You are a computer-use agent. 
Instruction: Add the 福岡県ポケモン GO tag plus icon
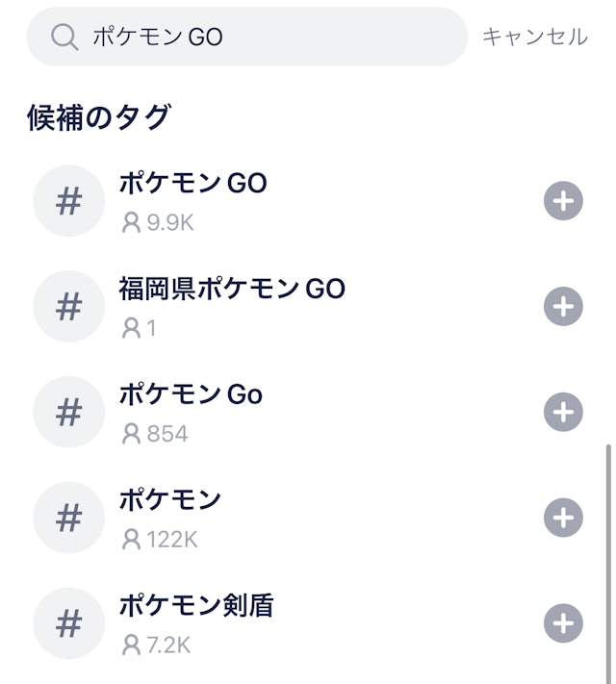tap(563, 308)
